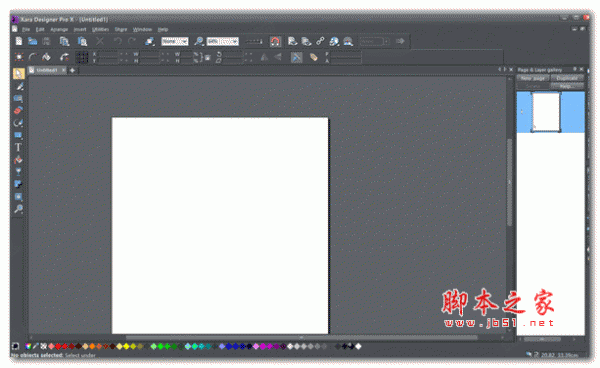Click the X position input field

pos(108,54)
